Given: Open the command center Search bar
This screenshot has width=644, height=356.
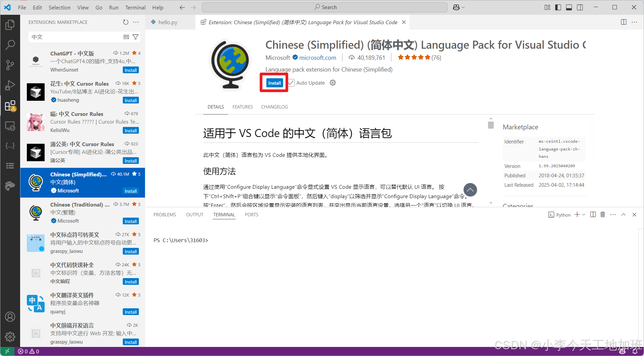Looking at the screenshot, I should (325, 7).
